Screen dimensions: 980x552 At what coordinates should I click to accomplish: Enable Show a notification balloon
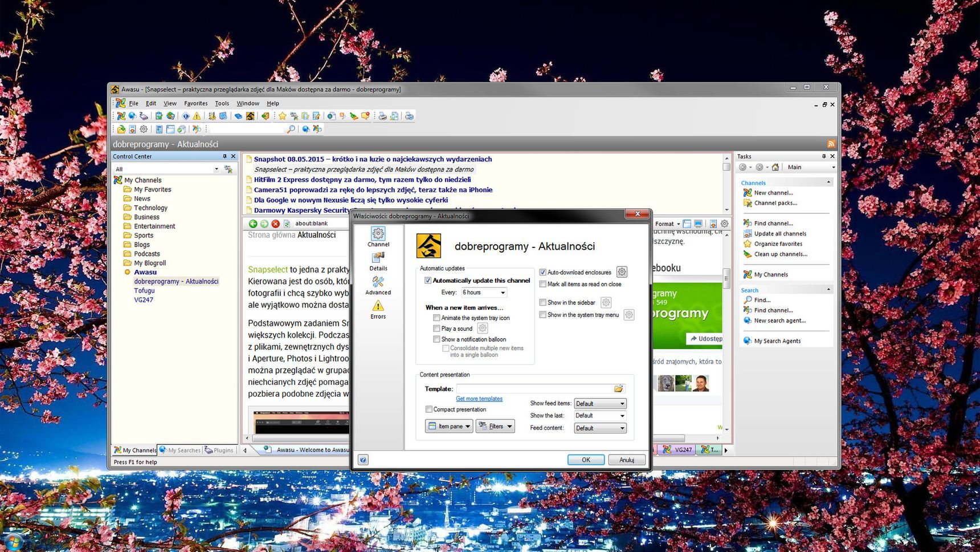click(436, 339)
